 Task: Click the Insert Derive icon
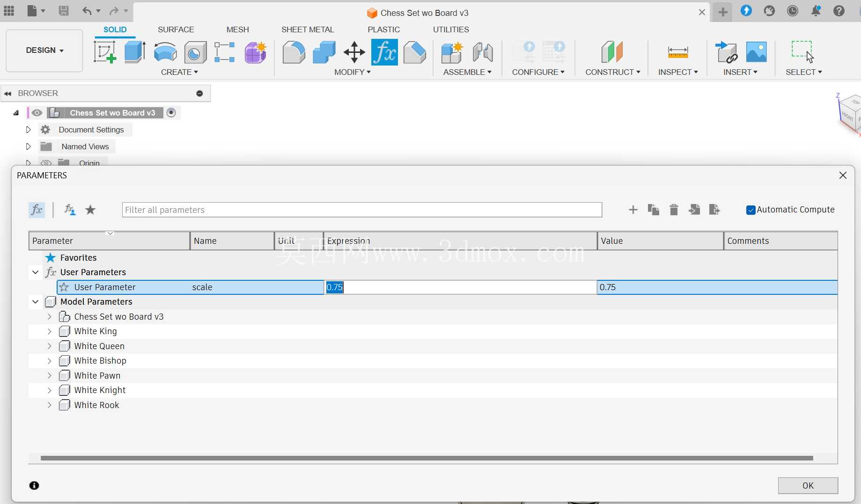pyautogui.click(x=727, y=52)
